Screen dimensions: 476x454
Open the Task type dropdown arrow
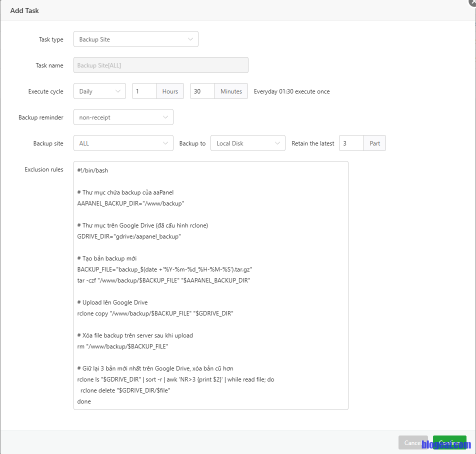pos(190,39)
